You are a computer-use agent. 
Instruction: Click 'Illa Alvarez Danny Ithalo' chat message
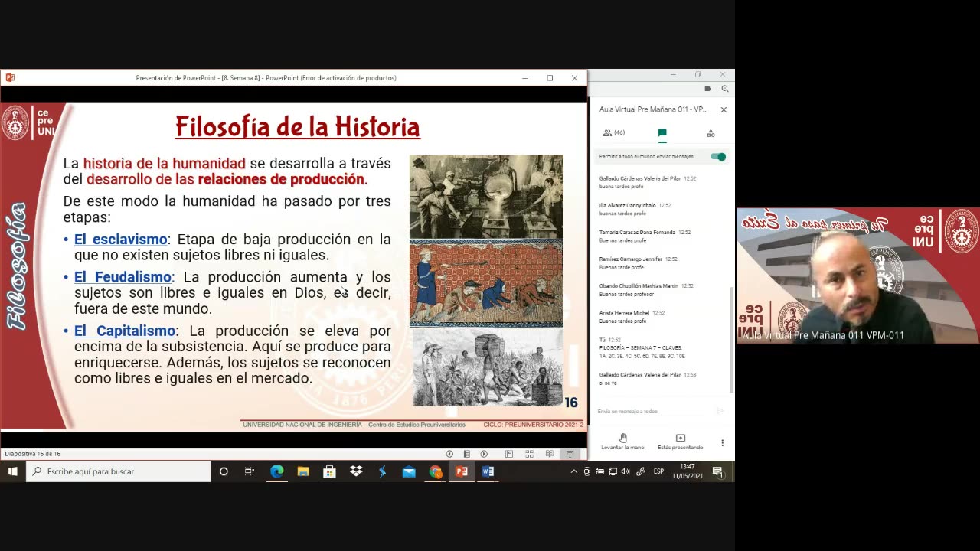(x=635, y=209)
